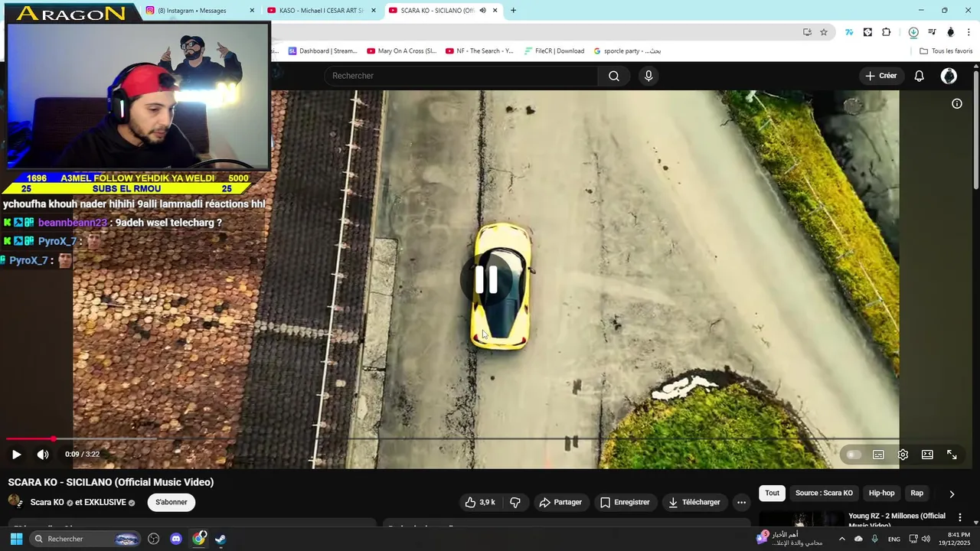Select the Tout filter chip
This screenshot has width=980, height=551.
[x=772, y=494]
